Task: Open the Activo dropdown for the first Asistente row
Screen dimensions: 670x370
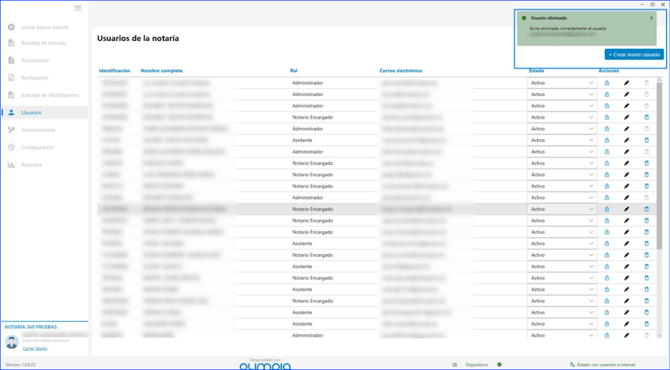Action: (x=561, y=140)
